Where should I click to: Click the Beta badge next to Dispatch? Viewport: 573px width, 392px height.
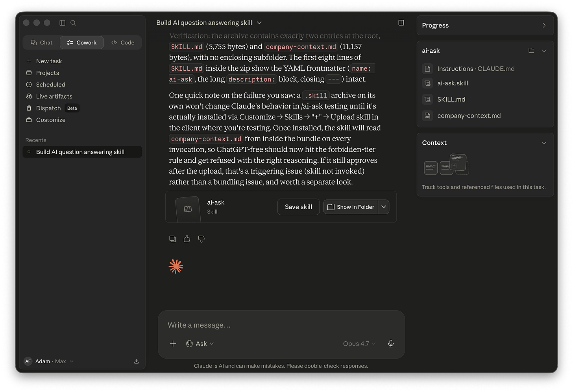tap(72, 108)
